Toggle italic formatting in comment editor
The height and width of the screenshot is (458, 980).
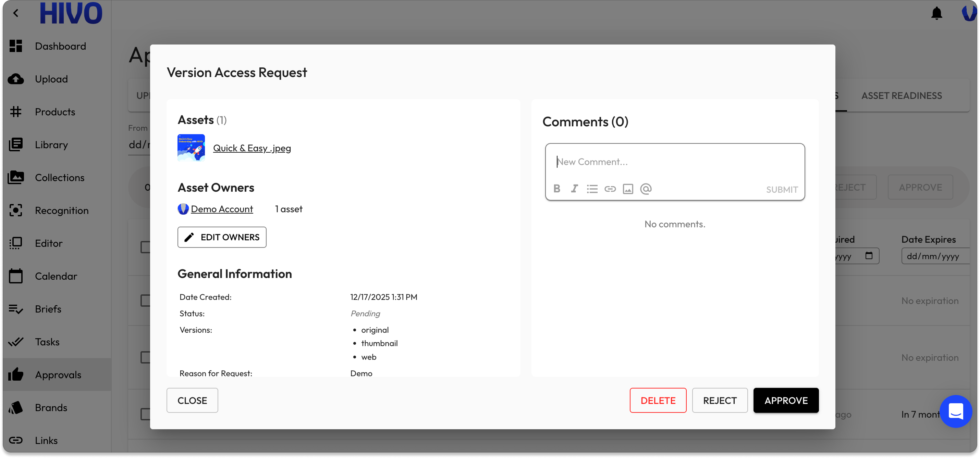(x=574, y=189)
